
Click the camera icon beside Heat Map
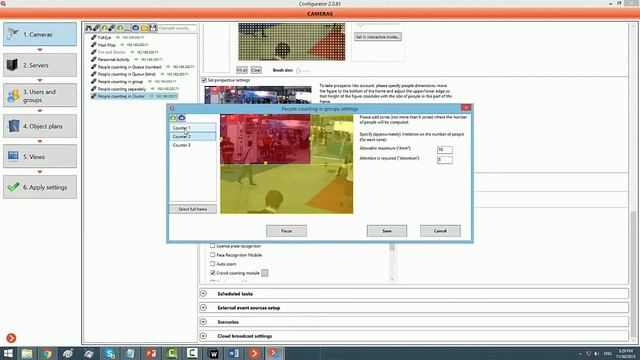[x=93, y=44]
